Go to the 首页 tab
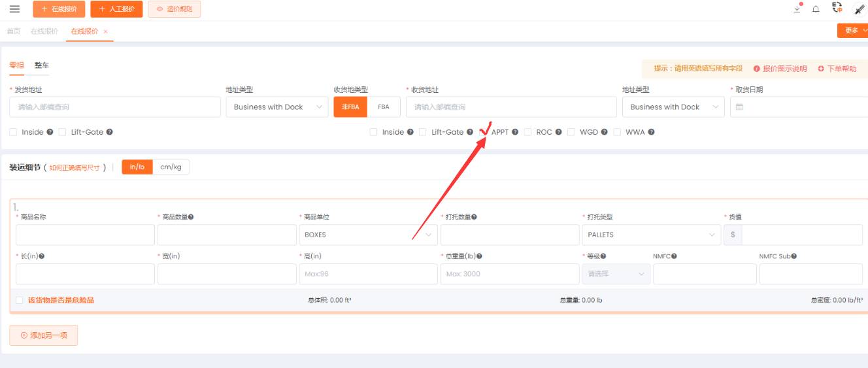This screenshot has height=368, width=868. coord(13,31)
